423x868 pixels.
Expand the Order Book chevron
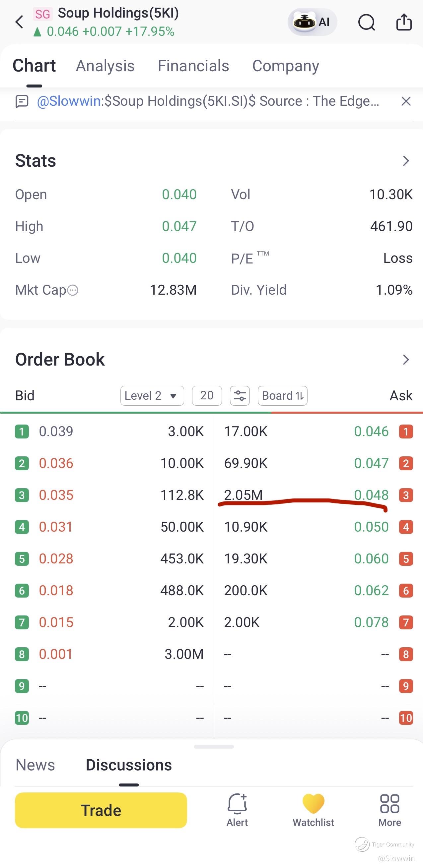pos(406,360)
